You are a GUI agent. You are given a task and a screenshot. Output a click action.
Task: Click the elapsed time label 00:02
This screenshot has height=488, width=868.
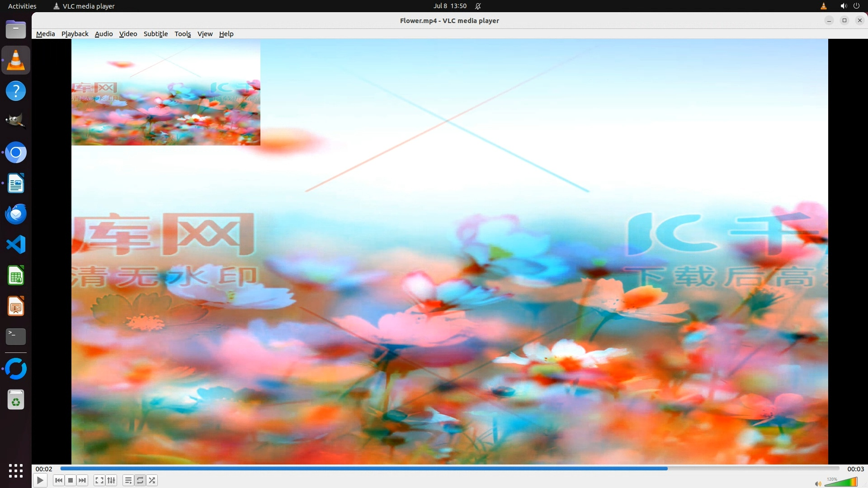pyautogui.click(x=44, y=469)
